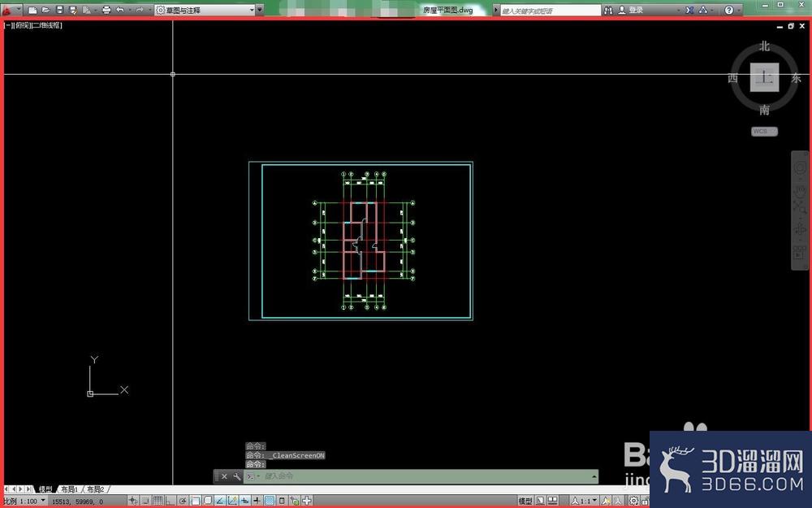
Task: Open the 比例 1:100 scale dropdown
Action: (24, 501)
